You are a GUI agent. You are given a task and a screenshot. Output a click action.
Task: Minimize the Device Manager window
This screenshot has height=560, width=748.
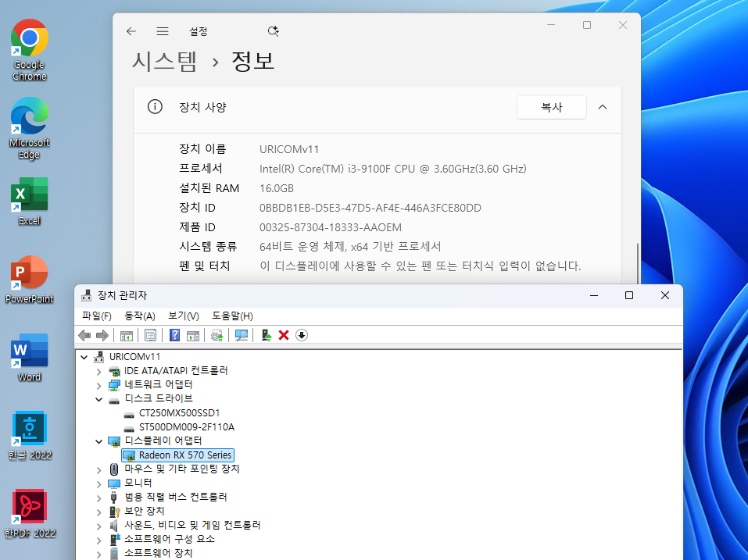point(594,295)
